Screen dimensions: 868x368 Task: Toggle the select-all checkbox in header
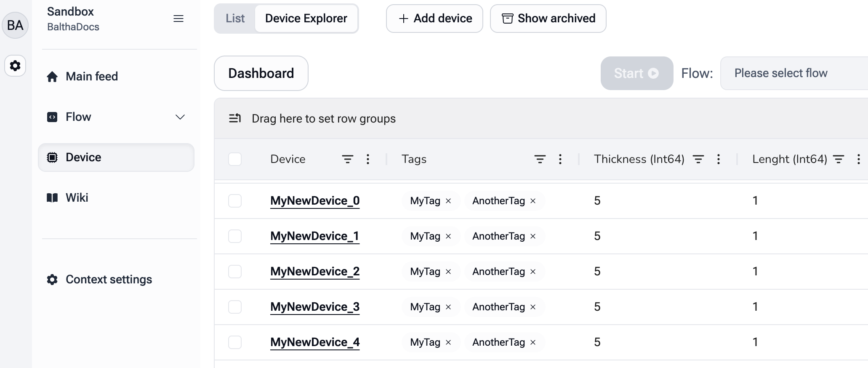pyautogui.click(x=235, y=159)
